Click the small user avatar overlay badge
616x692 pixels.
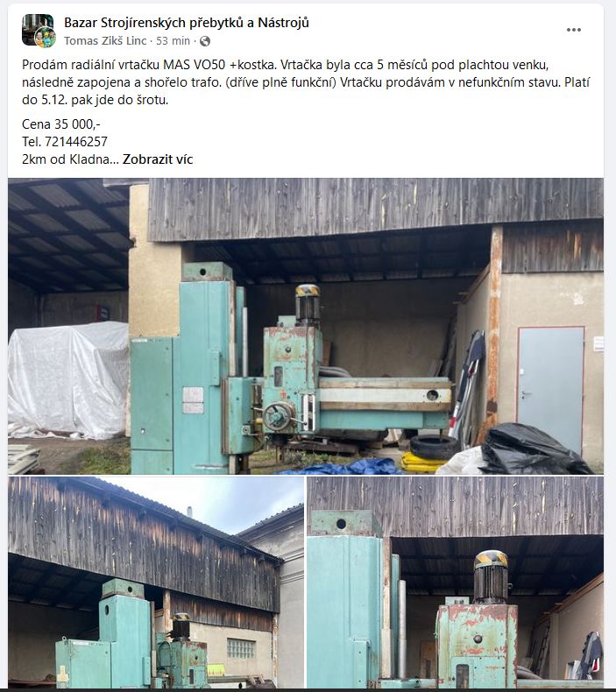[x=46, y=37]
